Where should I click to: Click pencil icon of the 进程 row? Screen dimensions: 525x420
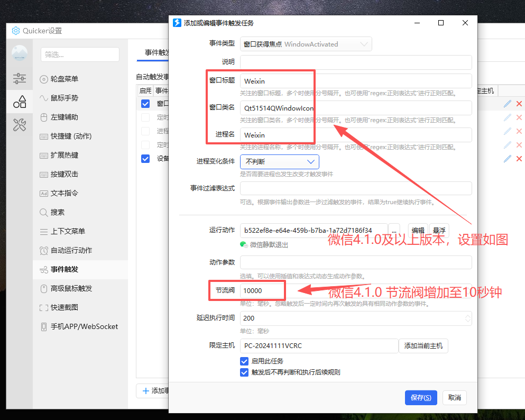click(x=507, y=131)
